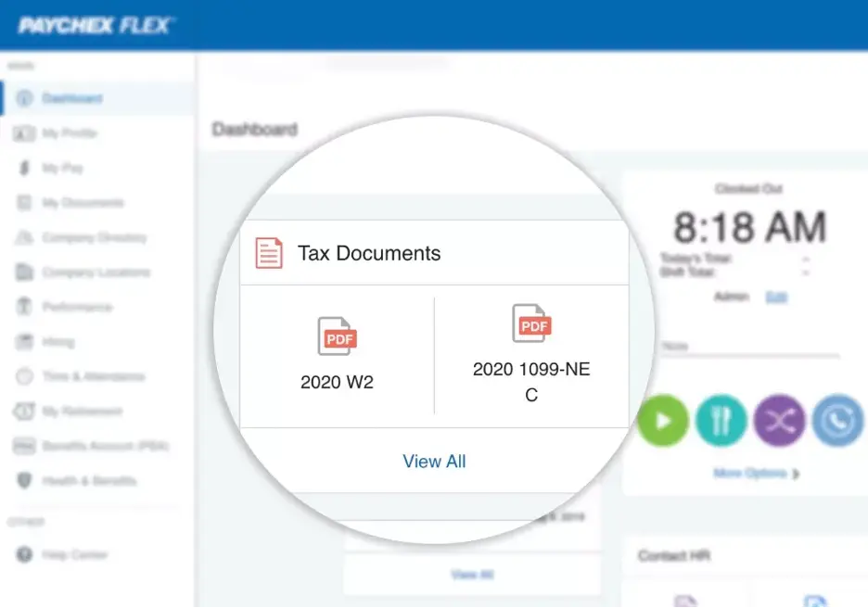The width and height of the screenshot is (868, 608).
Task: Click the purple transfer button
Action: coord(779,420)
